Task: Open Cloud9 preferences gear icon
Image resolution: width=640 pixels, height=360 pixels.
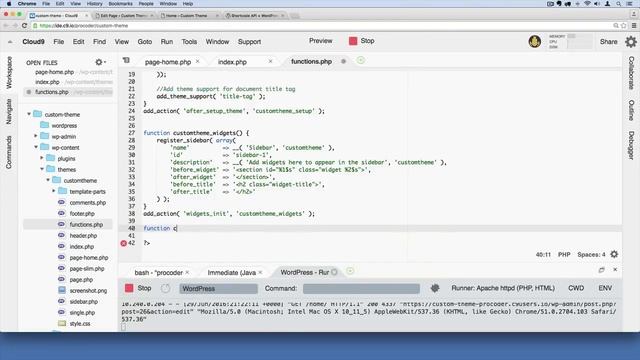Action: click(631, 42)
